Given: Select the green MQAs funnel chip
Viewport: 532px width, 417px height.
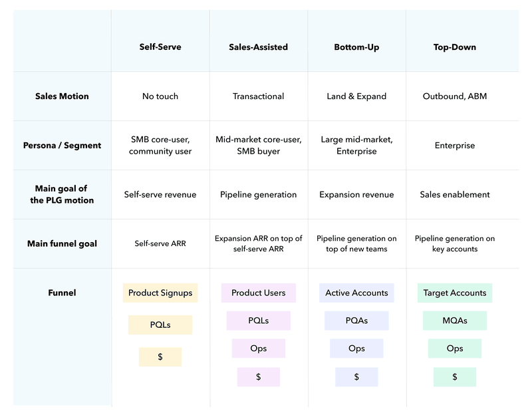Looking at the screenshot, I should coord(455,321).
